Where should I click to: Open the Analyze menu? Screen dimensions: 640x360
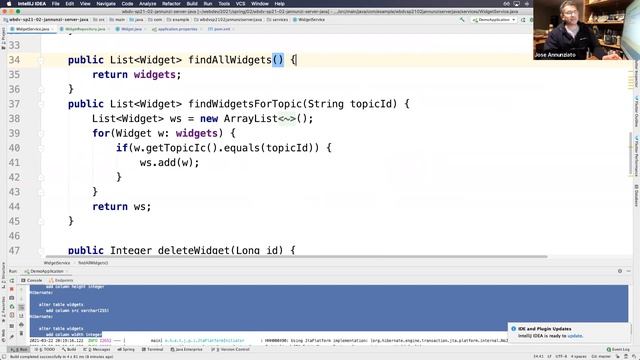point(147,4)
